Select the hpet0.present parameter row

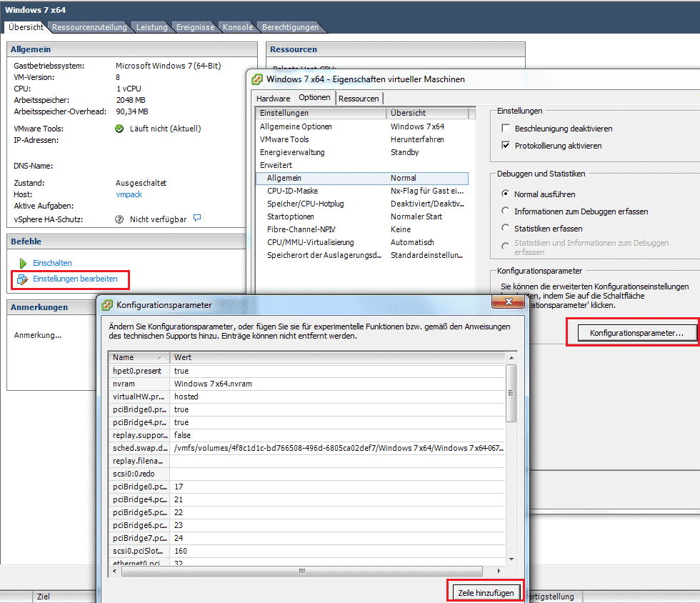click(x=307, y=371)
